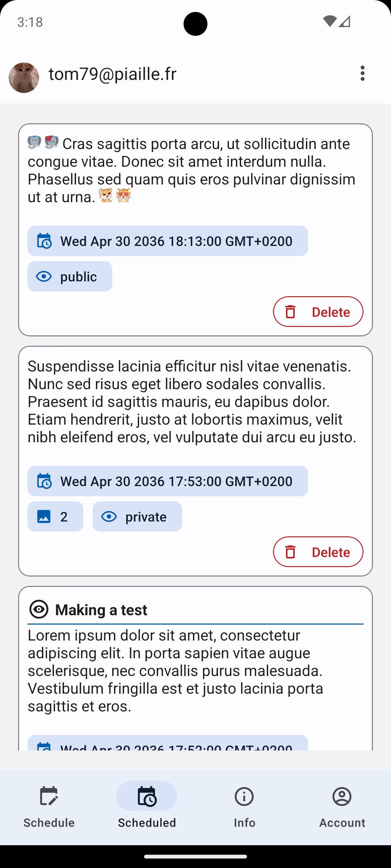Click the eye icon beside public
This screenshot has height=868, width=391.
(x=44, y=277)
